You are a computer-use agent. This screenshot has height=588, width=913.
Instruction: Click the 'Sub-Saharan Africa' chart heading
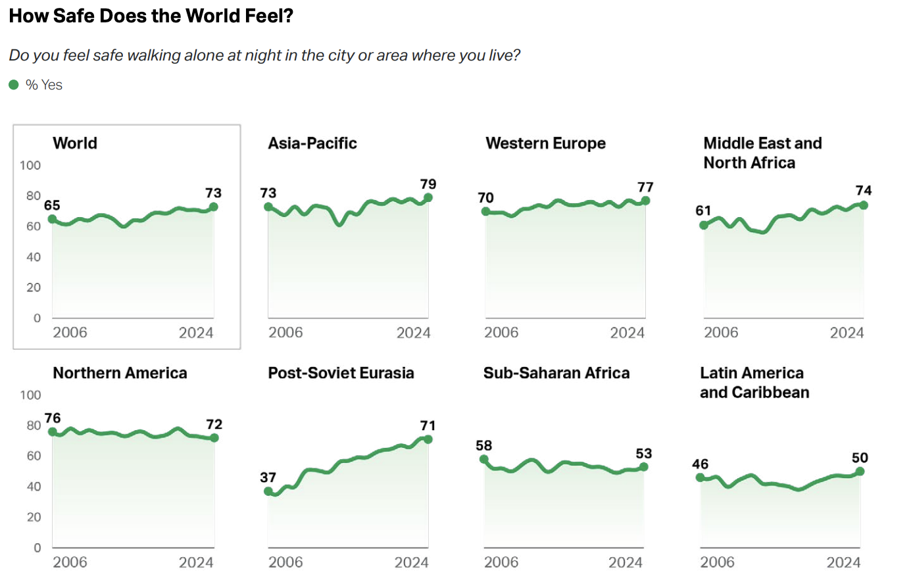[x=556, y=373]
